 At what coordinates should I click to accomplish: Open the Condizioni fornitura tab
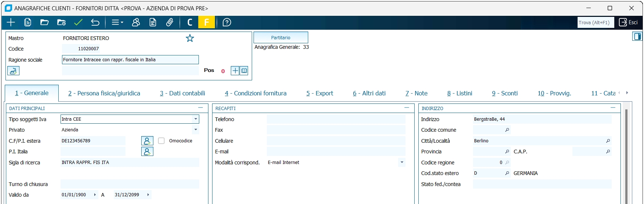click(x=255, y=93)
